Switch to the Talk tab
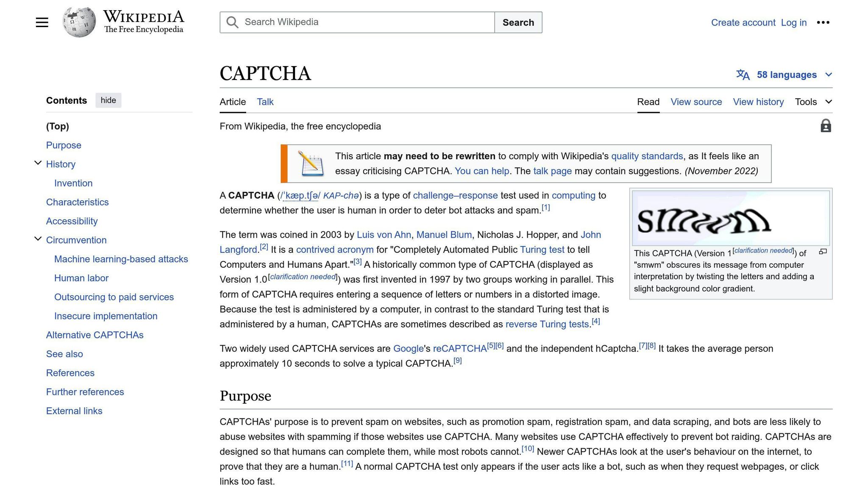This screenshot has width=868, height=488. 265,102
